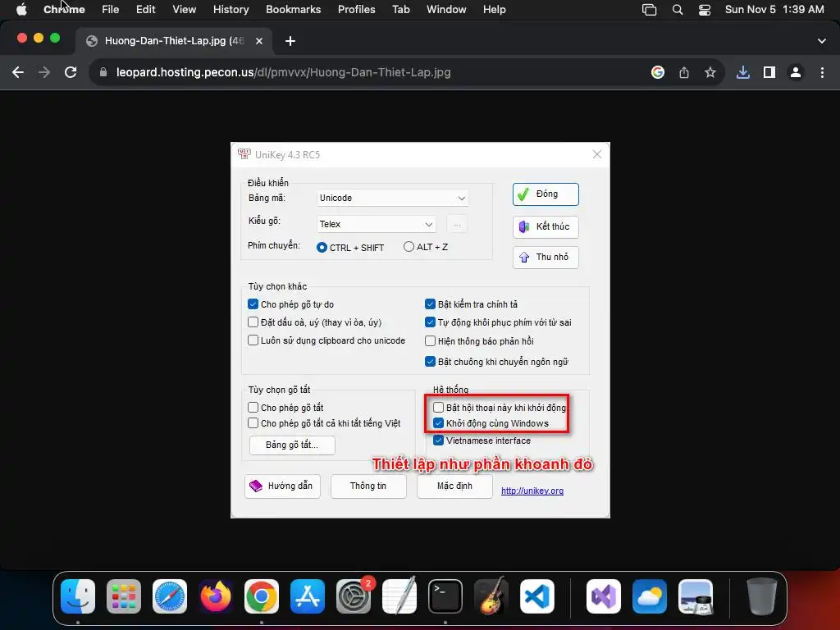The height and width of the screenshot is (630, 840).
Task: Open System Settings from the Dock
Action: pos(354,596)
